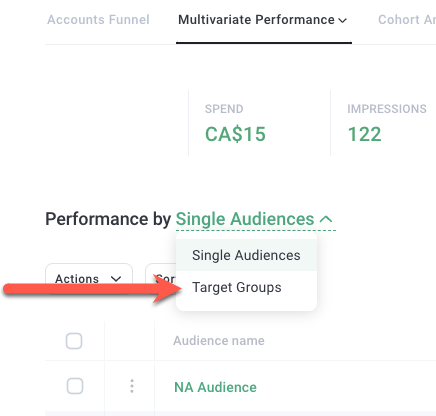Check the NA Audience row checkbox
Screen dimensions: 436x416
pyautogui.click(x=75, y=386)
